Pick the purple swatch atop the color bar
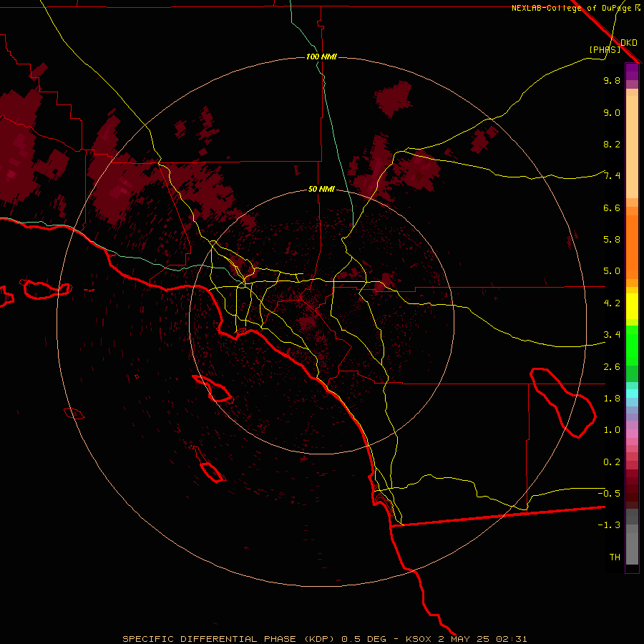 click(x=632, y=72)
